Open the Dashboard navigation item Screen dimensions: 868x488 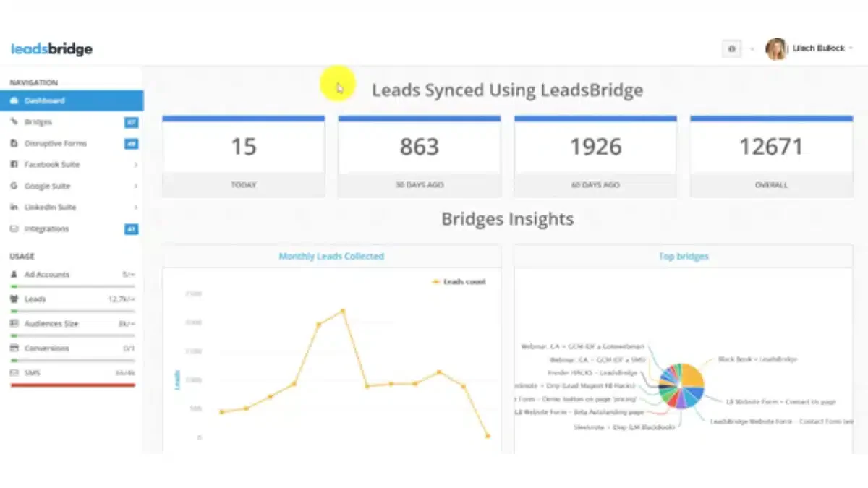[72, 100]
